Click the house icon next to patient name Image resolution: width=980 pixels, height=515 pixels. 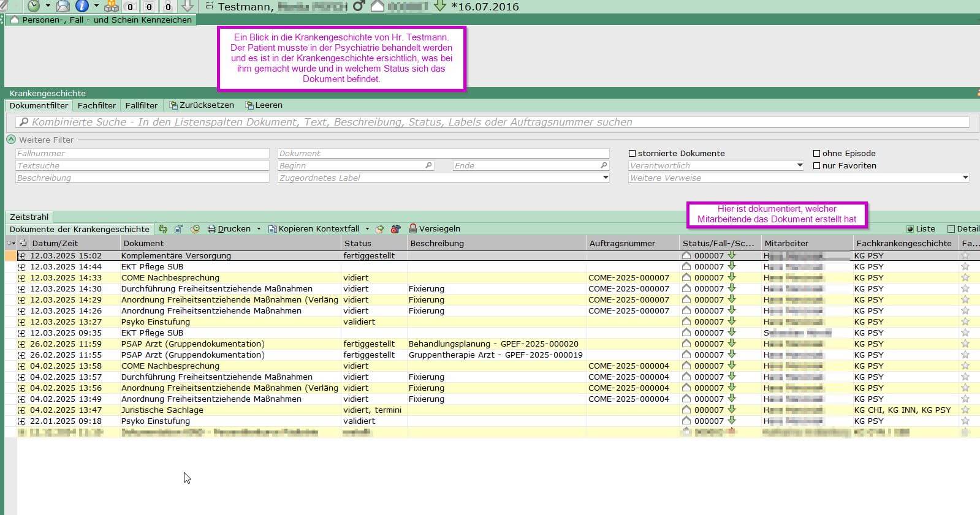pyautogui.click(x=378, y=6)
